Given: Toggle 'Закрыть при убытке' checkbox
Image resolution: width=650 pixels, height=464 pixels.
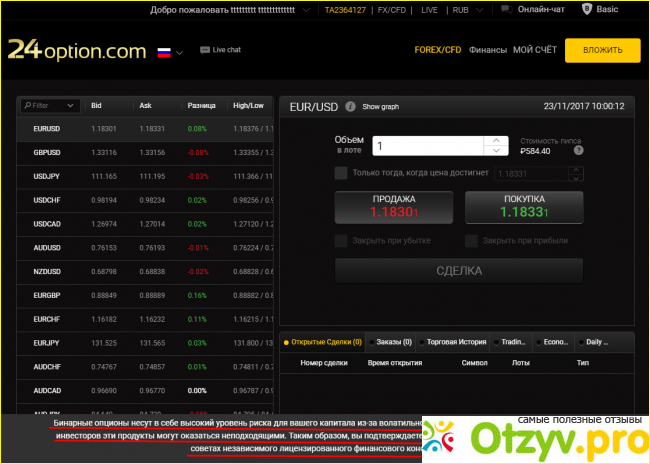Looking at the screenshot, I should pos(342,241).
